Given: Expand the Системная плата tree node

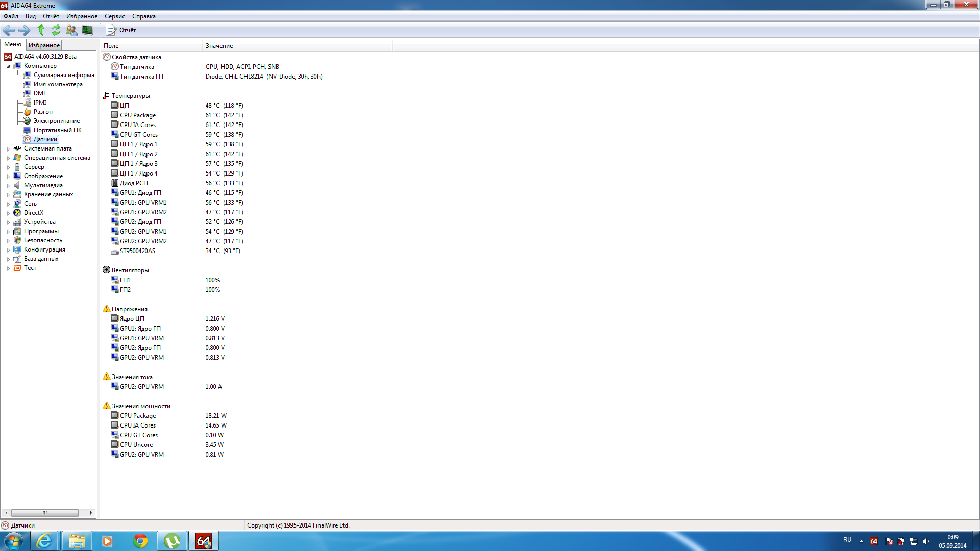Looking at the screenshot, I should 9,149.
